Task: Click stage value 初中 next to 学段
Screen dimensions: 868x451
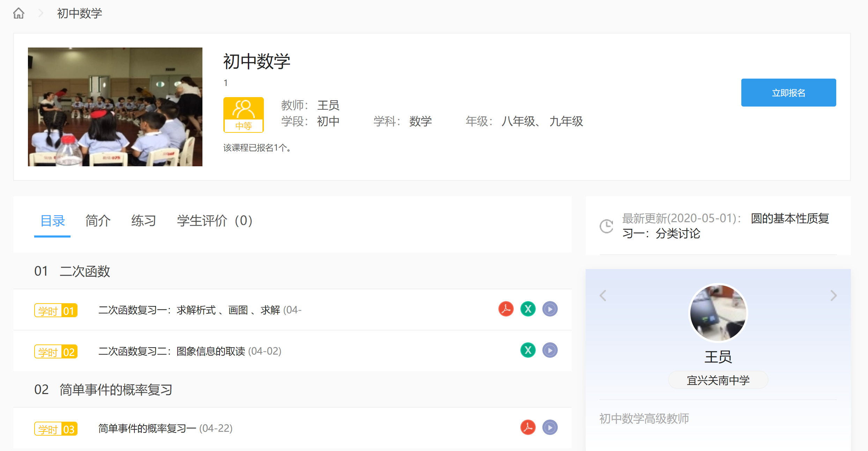Action: (328, 121)
